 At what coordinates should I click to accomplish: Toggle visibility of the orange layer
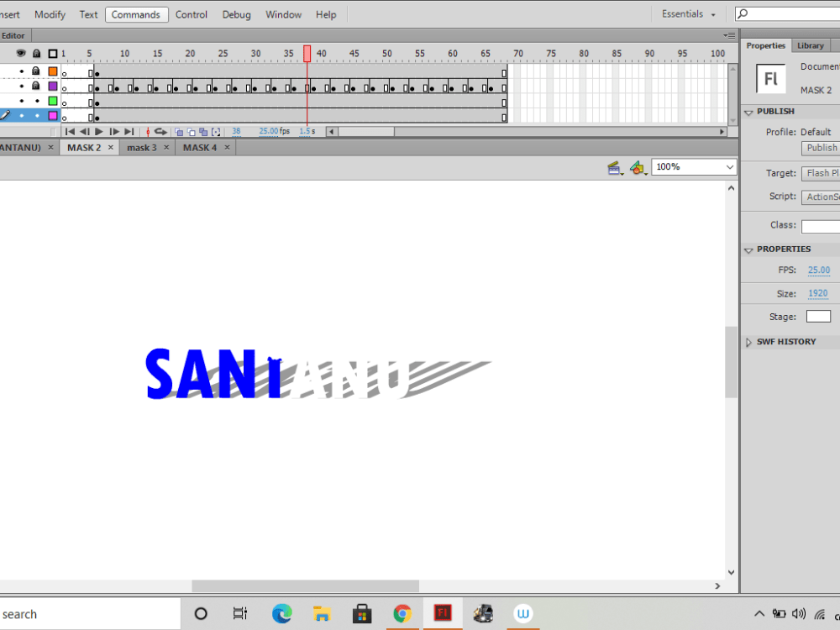[22, 71]
